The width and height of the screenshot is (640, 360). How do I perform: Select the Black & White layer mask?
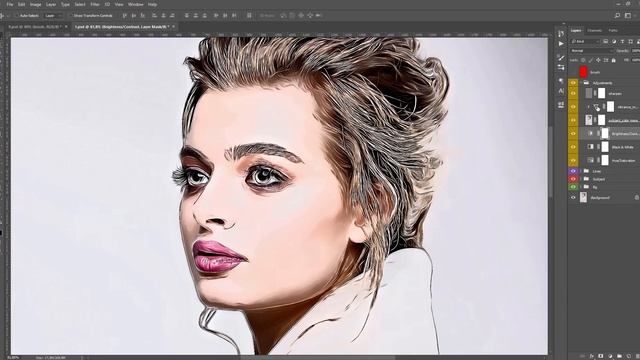(x=605, y=147)
